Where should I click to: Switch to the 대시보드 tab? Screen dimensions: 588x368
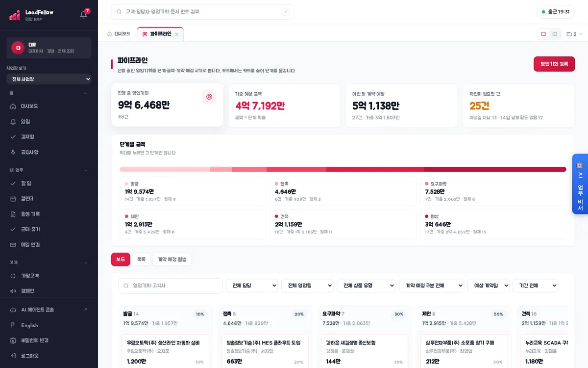coord(119,34)
